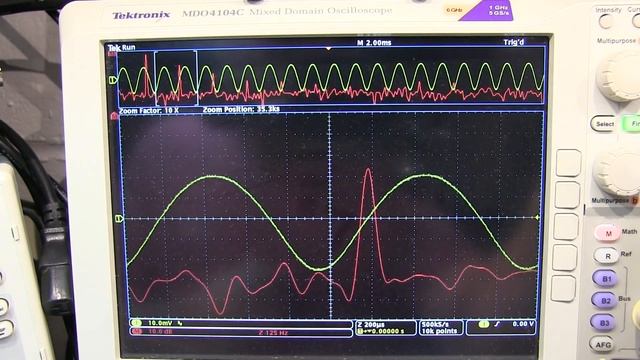Viewport: 640px width, 360px height.
Task: Push the purple B1 bus button
Action: [x=606, y=278]
